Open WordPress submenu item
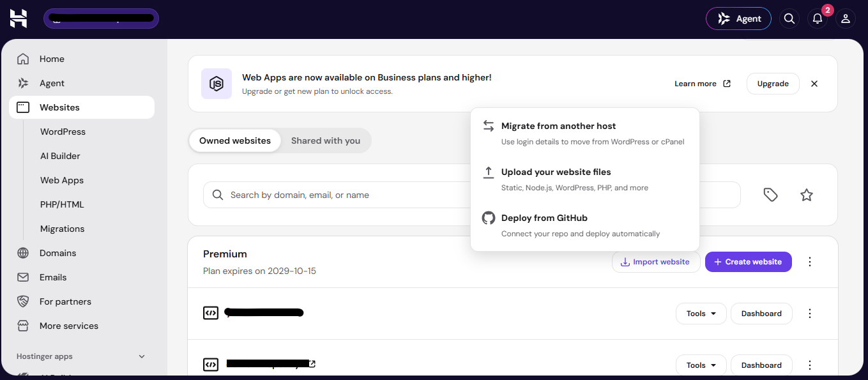The width and height of the screenshot is (868, 380). pos(63,132)
